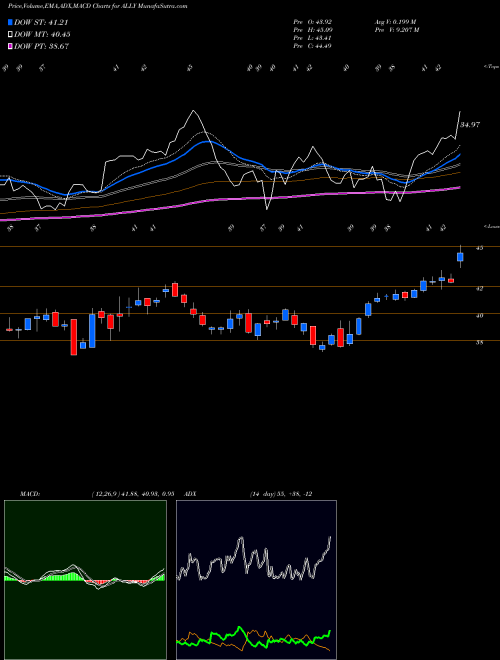This screenshot has height=660, width=500.
Task: Click the 'Tops' label beside upper chart
Action: click(491, 67)
